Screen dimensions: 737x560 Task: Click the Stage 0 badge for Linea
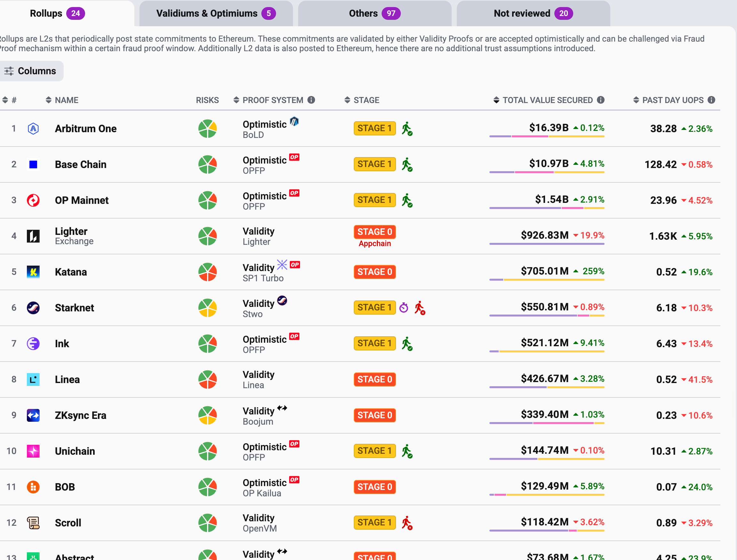[375, 379]
